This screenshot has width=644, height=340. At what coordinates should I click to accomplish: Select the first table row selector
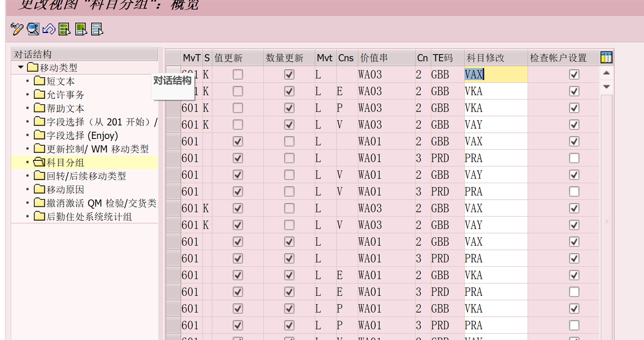[173, 75]
